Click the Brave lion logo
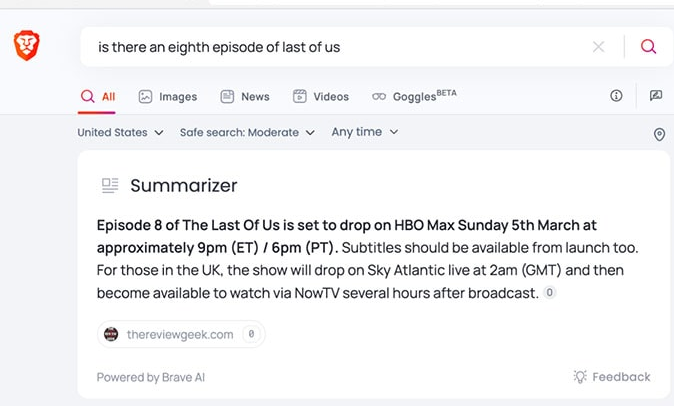The height and width of the screenshot is (408, 674). [x=26, y=46]
